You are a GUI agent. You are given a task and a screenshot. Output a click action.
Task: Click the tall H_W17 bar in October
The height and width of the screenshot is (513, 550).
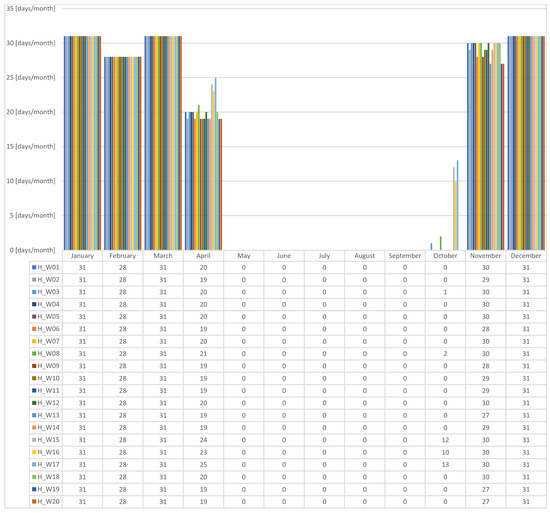click(x=457, y=205)
